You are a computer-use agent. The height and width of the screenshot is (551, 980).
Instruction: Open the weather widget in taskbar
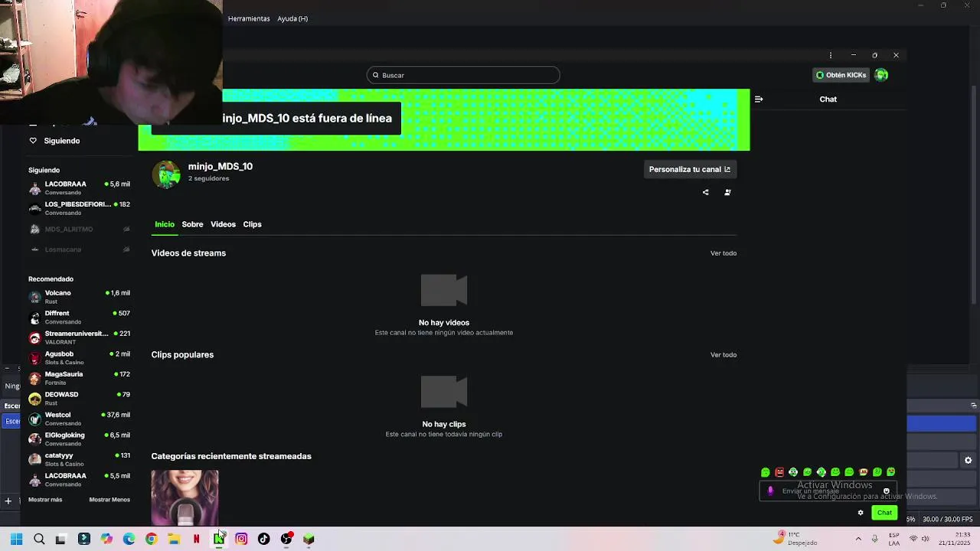pyautogui.click(x=796, y=538)
